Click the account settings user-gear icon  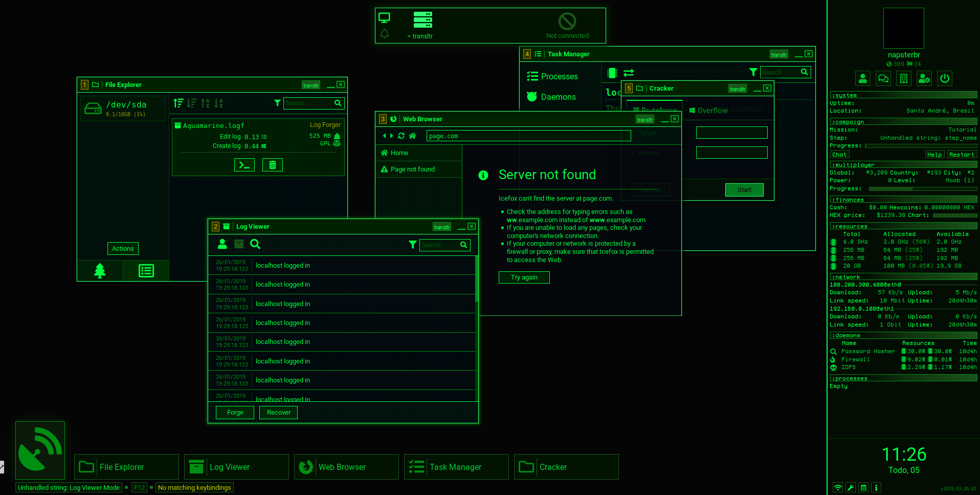tap(924, 78)
